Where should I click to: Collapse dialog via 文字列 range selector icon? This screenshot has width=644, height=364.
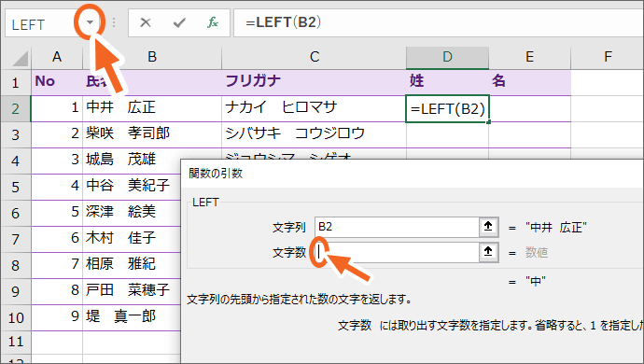point(488,227)
